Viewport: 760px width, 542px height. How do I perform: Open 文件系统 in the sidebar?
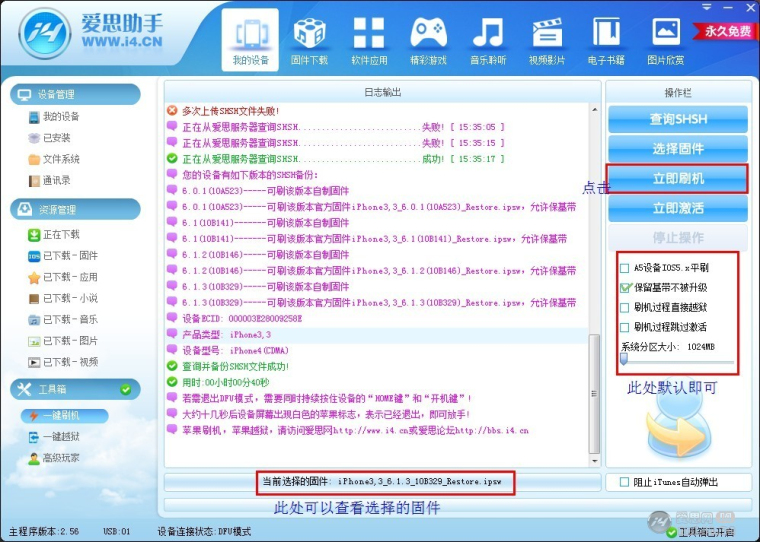coord(54,159)
